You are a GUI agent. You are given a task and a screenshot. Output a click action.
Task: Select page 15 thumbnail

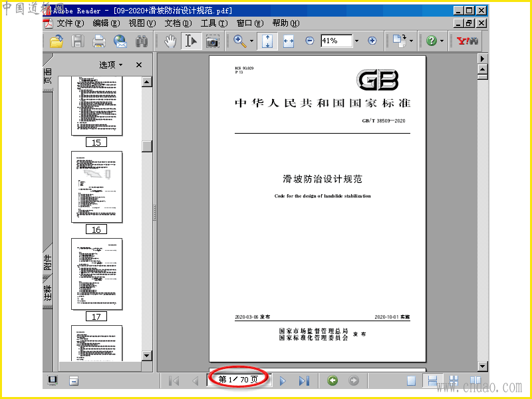pos(96,106)
